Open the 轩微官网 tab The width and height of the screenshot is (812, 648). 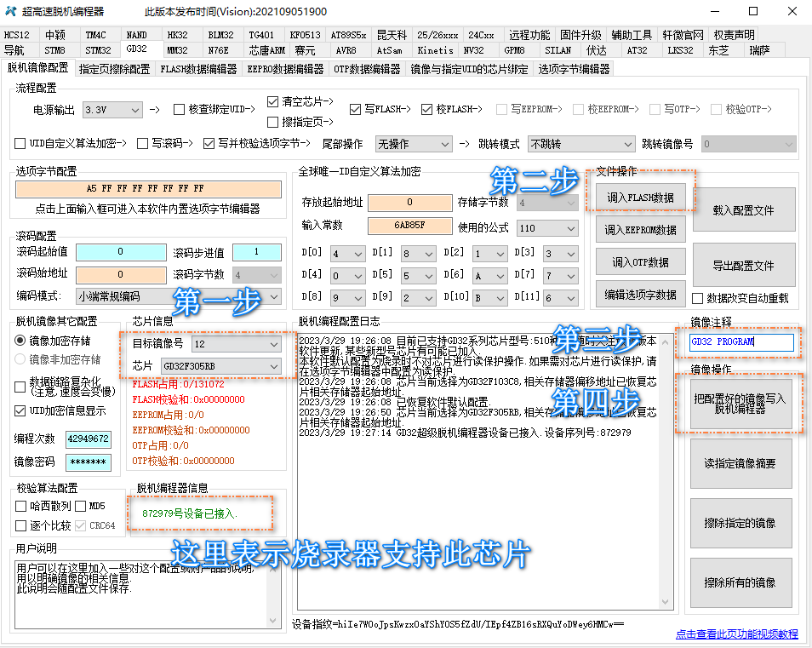coord(683,35)
